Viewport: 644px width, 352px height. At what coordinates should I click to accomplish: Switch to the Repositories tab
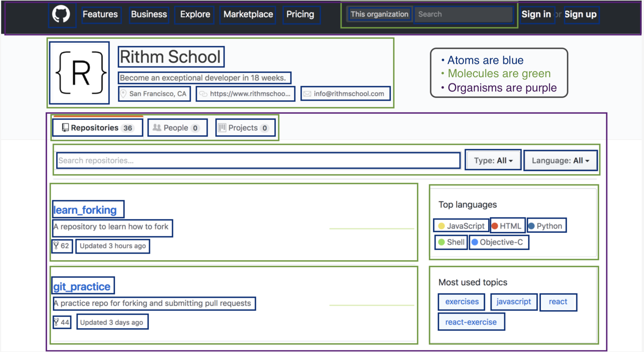(x=98, y=128)
